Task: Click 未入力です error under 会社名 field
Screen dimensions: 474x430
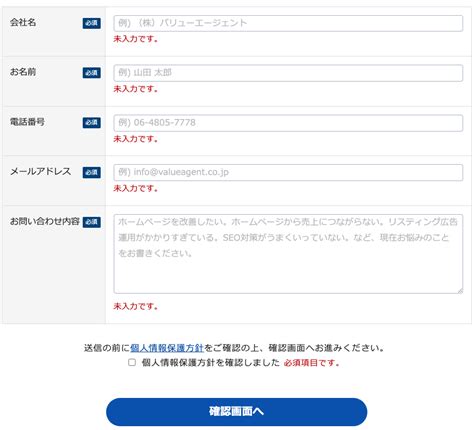Action: point(135,39)
